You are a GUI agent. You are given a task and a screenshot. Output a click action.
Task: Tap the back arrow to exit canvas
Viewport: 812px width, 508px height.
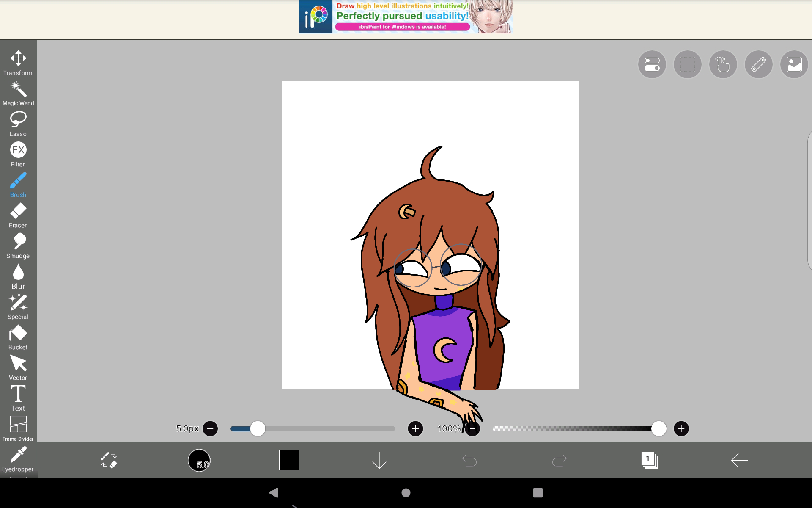[740, 460]
